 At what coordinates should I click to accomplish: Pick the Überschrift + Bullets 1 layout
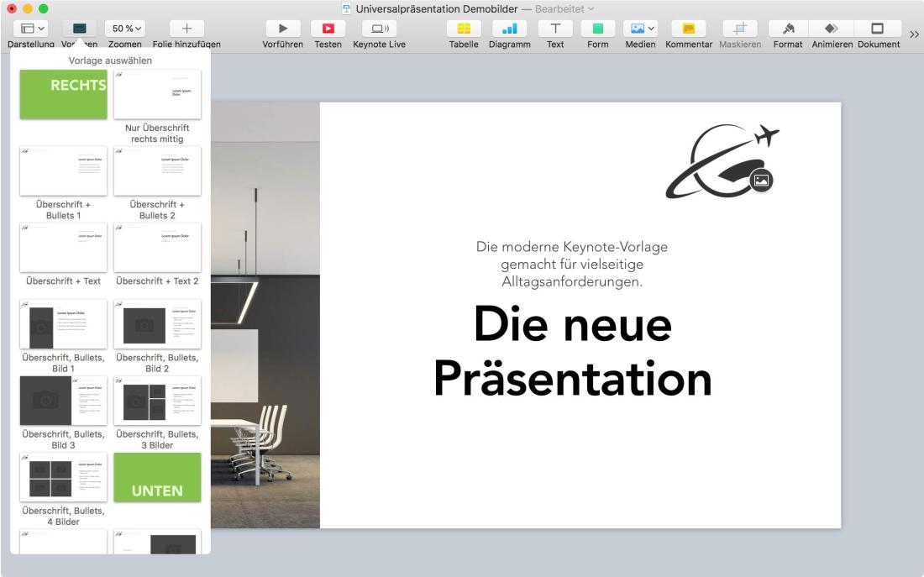(x=63, y=170)
